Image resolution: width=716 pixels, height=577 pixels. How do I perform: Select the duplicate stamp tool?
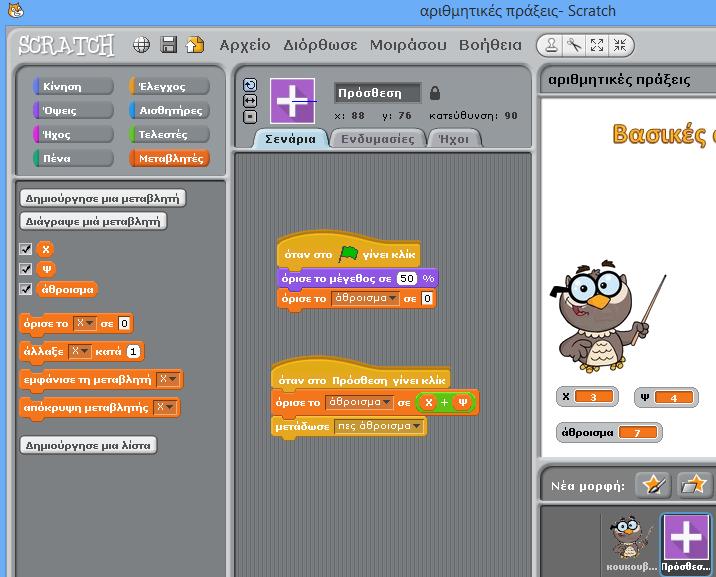click(551, 45)
